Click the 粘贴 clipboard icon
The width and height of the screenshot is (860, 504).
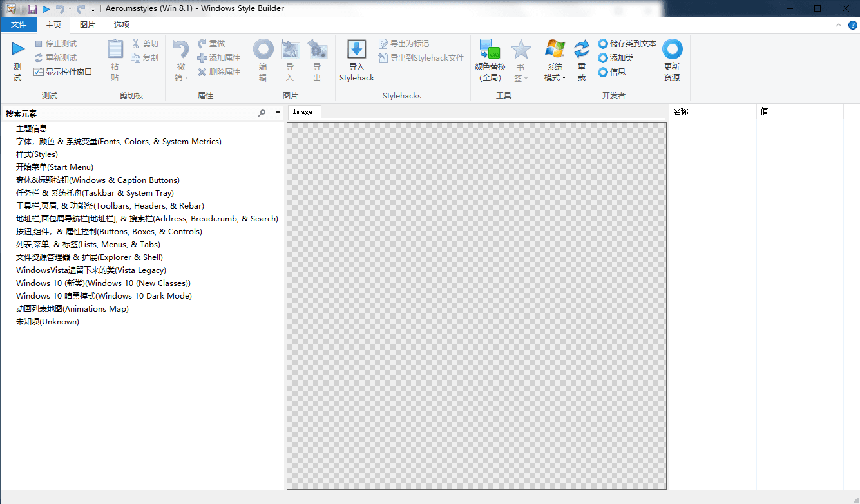click(x=115, y=49)
